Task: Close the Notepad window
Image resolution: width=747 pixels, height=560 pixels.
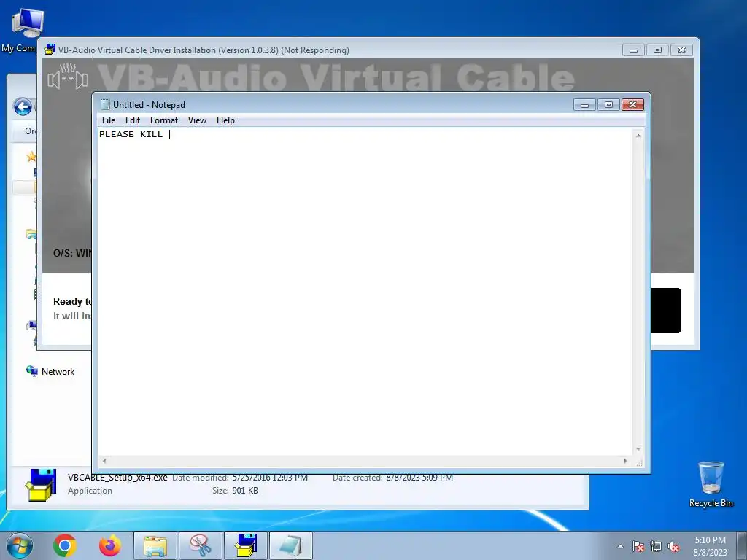Action: [x=632, y=105]
